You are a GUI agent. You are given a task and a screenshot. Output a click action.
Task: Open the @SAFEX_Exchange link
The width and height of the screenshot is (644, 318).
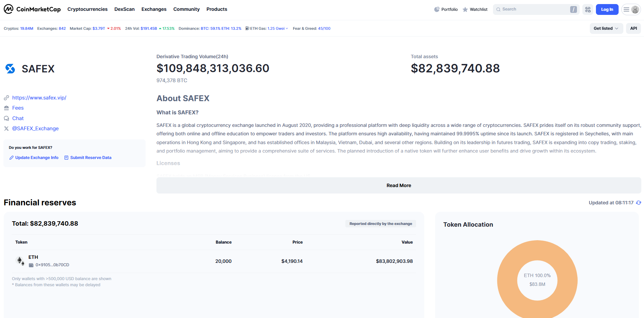tap(36, 129)
